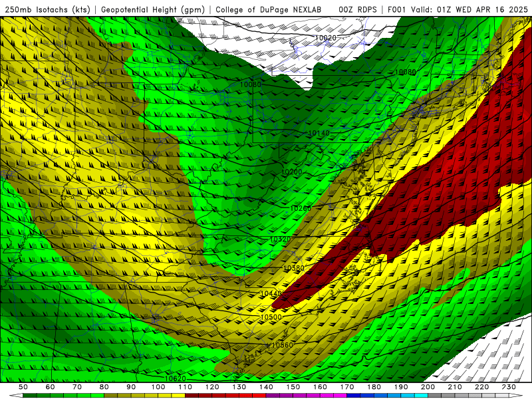Click the 10140 height contour label

tap(319, 133)
